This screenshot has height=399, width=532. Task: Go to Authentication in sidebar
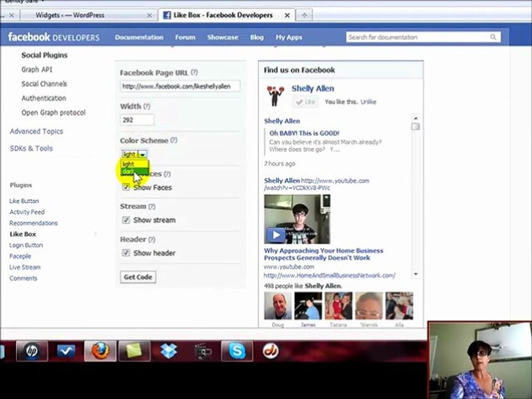pyautogui.click(x=44, y=99)
